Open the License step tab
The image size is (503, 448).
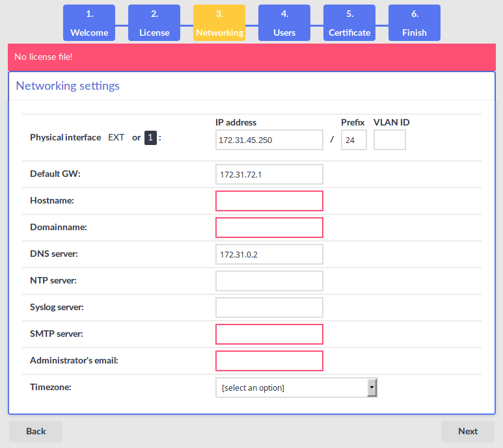pyautogui.click(x=154, y=23)
